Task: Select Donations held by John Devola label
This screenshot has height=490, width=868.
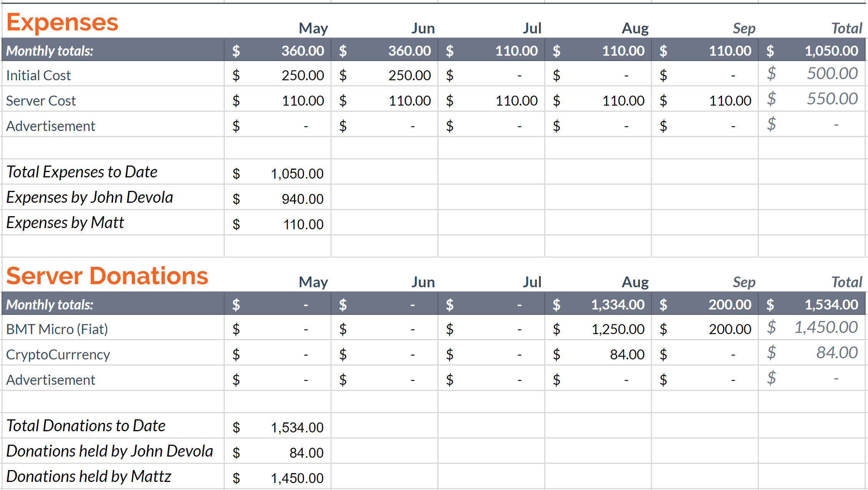Action: click(x=110, y=451)
